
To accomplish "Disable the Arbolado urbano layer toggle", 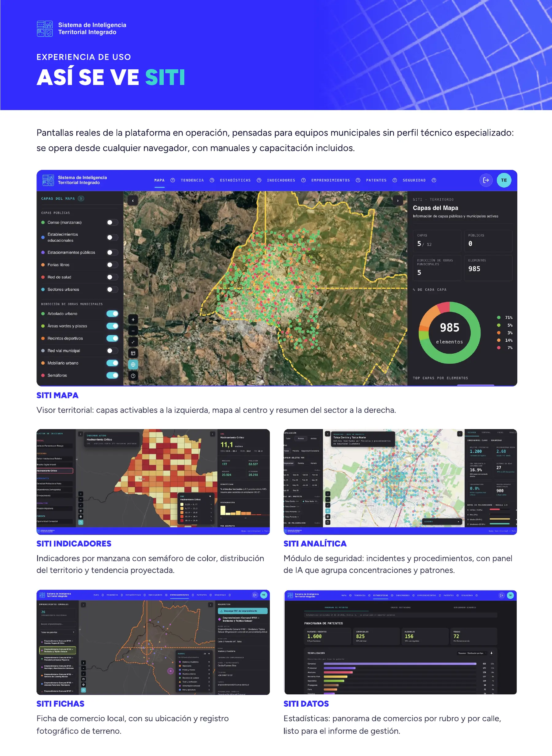I will 112,314.
